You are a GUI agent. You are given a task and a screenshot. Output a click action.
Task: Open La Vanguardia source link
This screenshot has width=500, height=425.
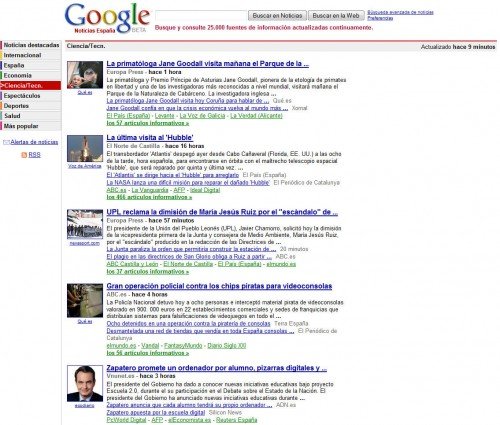[150, 190]
